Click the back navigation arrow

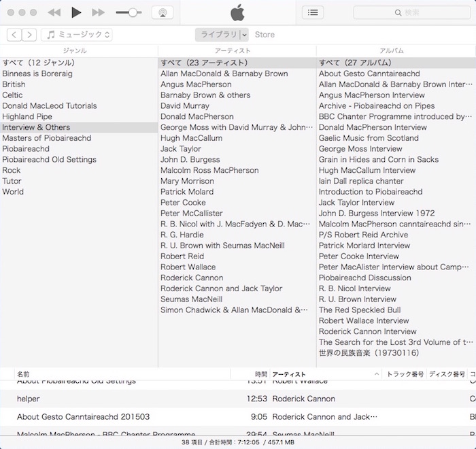tap(14, 35)
